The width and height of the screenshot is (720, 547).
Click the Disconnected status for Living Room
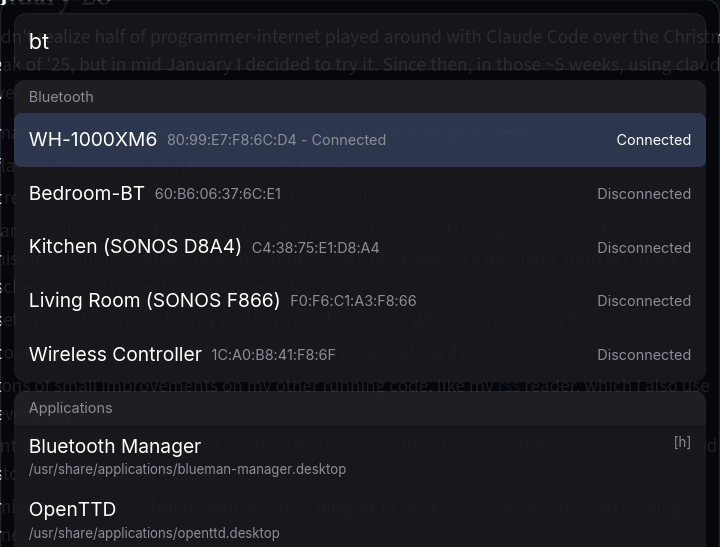pos(643,301)
